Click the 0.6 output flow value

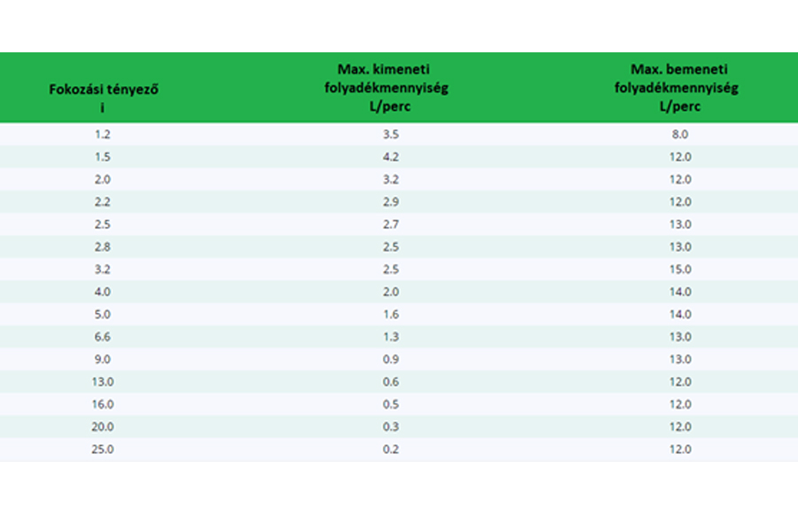391,382
